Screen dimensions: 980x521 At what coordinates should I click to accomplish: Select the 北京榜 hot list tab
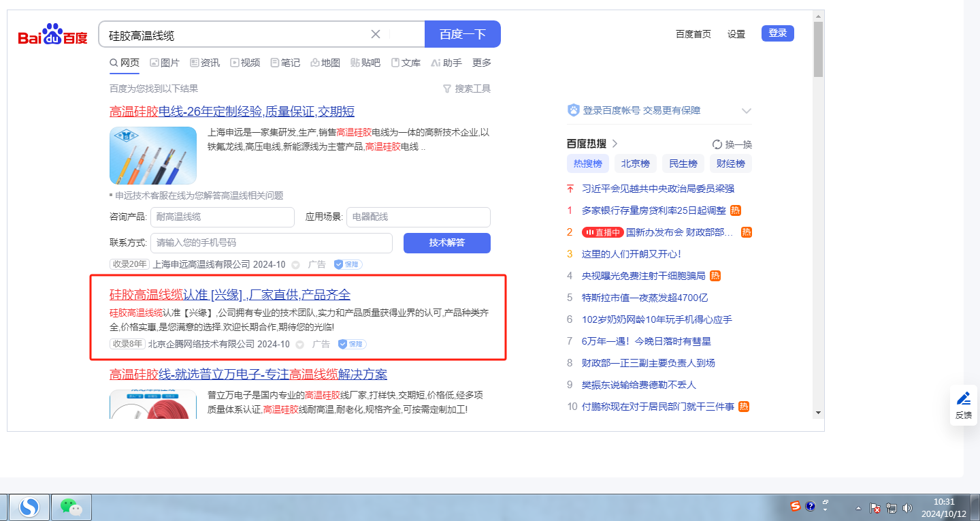click(x=636, y=163)
